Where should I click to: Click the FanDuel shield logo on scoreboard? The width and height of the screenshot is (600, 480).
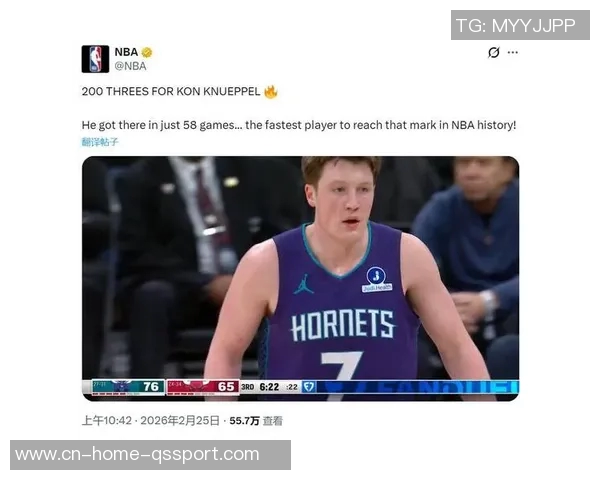tap(309, 387)
